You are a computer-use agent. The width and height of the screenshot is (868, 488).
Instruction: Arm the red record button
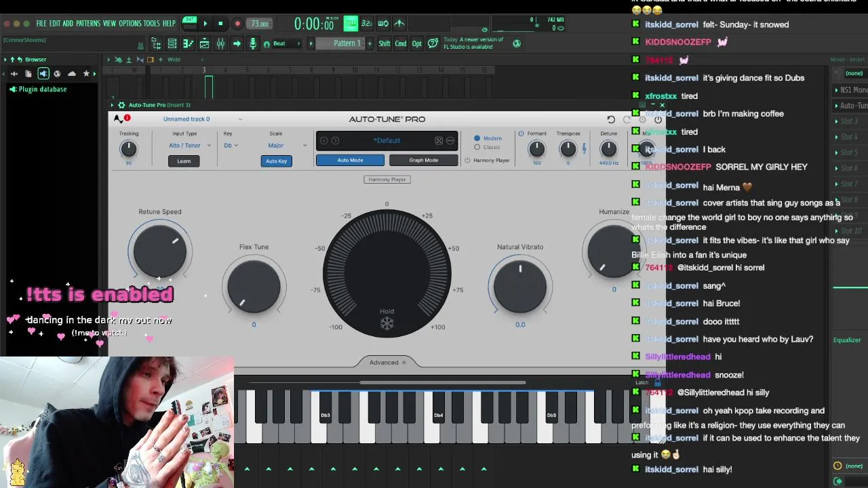[x=237, y=24]
